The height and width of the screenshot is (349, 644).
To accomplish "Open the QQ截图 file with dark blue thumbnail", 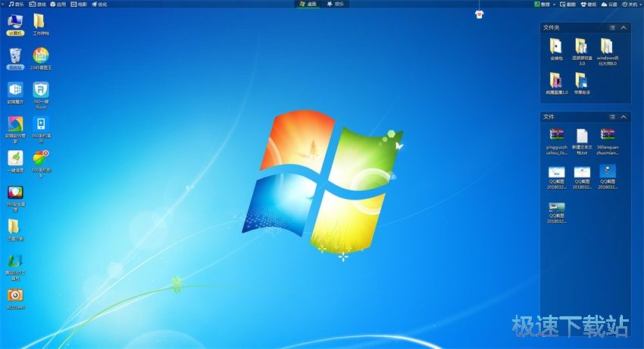I will [607, 177].
